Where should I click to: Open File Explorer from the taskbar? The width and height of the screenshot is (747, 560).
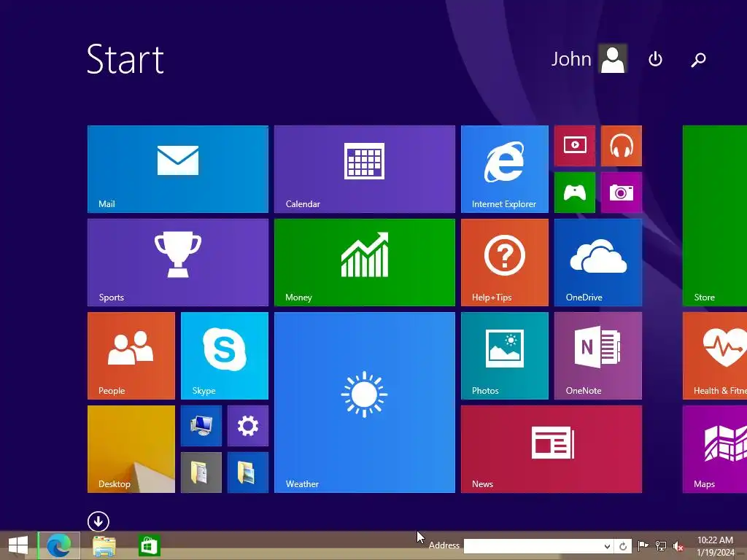104,545
